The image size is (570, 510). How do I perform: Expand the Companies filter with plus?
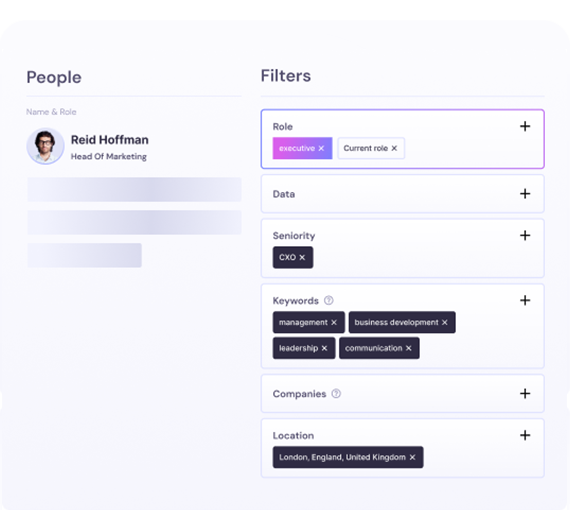point(525,394)
